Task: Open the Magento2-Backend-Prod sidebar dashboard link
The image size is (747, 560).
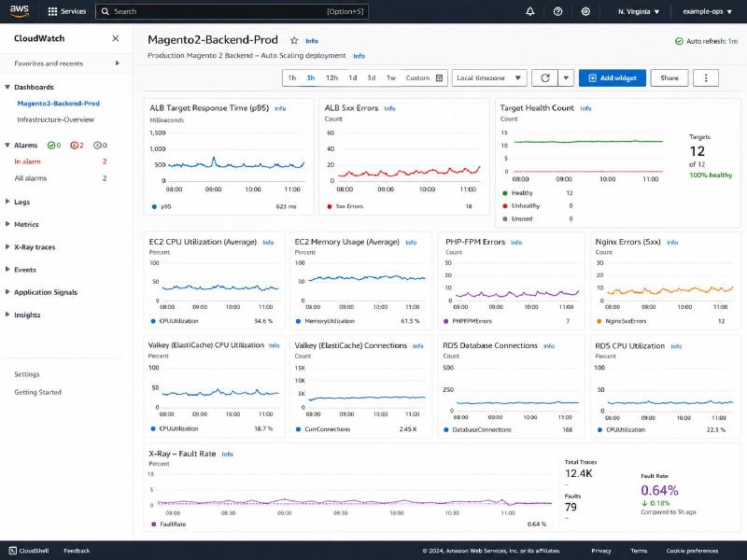Action: click(x=58, y=104)
